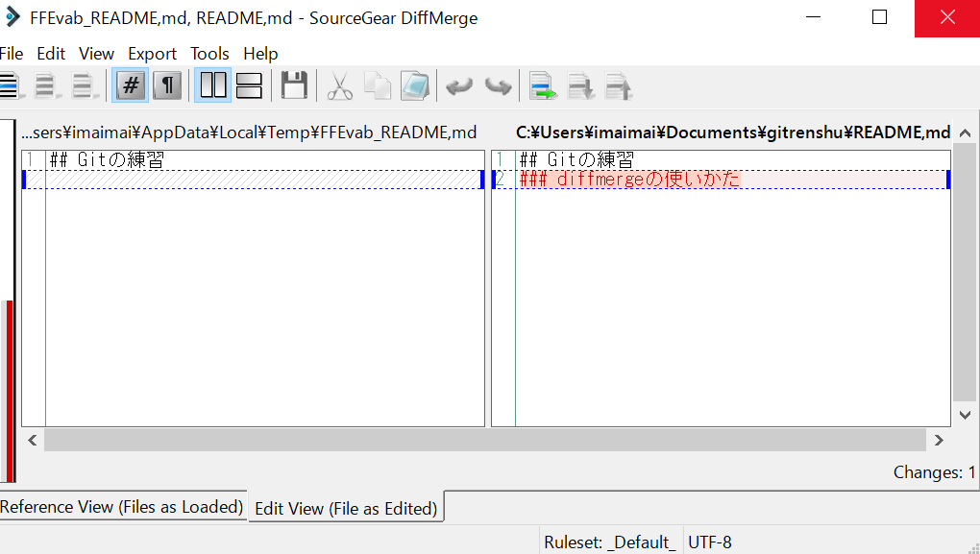Click line number 2 in right pane
The image size is (980, 554).
coord(500,180)
